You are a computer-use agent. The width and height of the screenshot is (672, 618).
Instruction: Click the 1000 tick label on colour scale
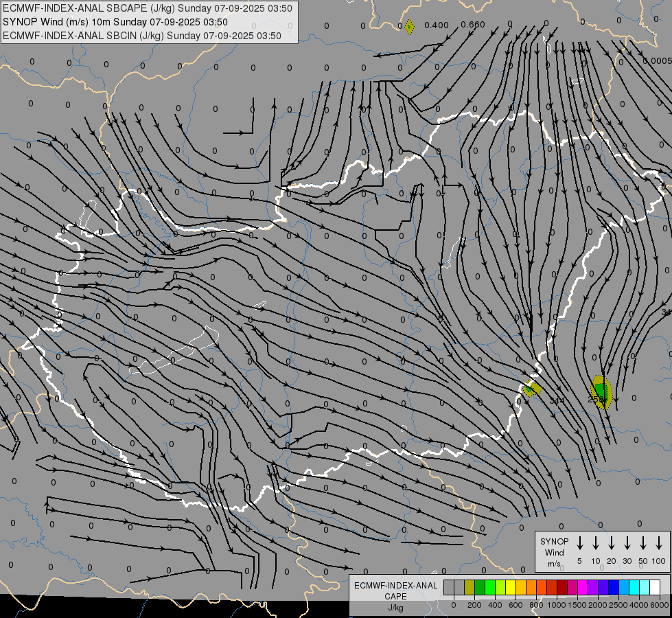[557, 605]
